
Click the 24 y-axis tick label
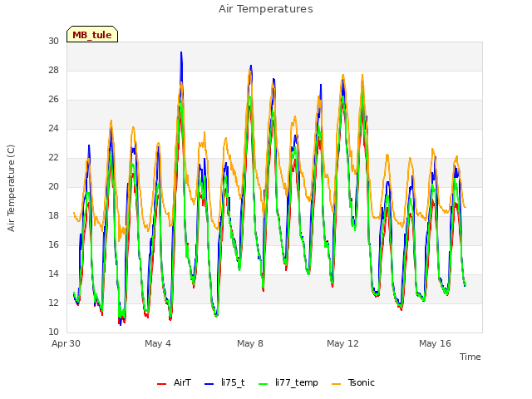tap(53, 129)
